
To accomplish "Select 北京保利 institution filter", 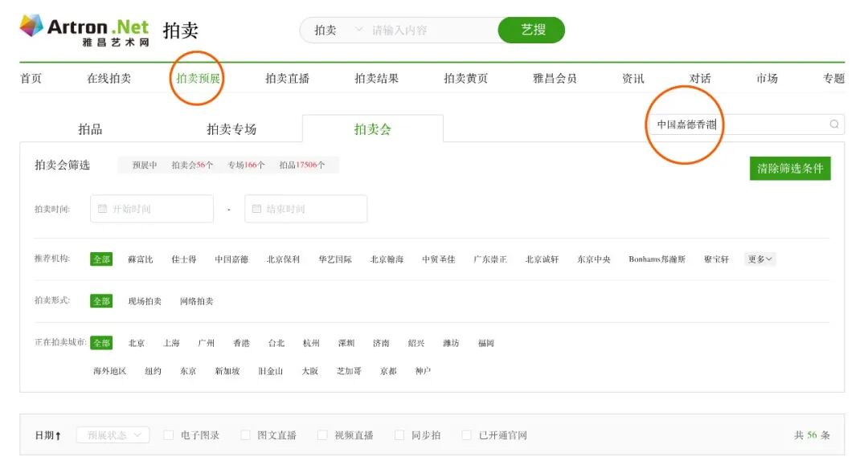I will (283, 259).
